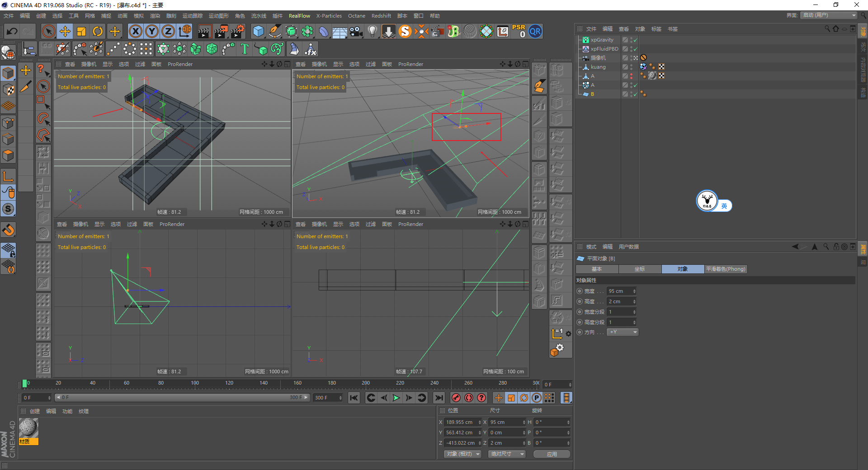The image size is (868, 470).
Task: Click the Light bulb icon
Action: pos(373,31)
